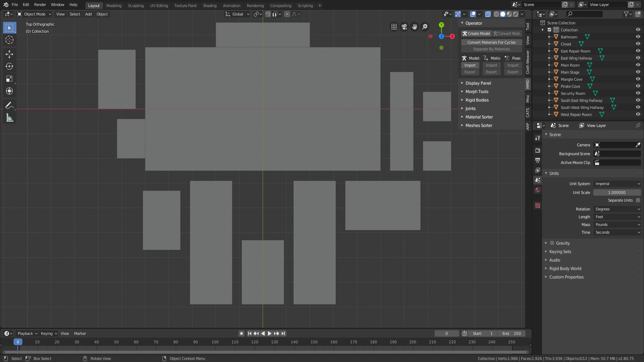Viewport: 644px width, 362px height.
Task: Select the Annotate tool icon
Action: point(10,105)
